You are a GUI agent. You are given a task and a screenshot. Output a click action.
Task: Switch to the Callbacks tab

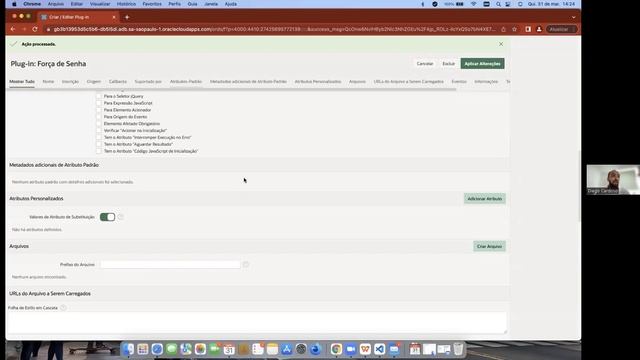pos(118,82)
